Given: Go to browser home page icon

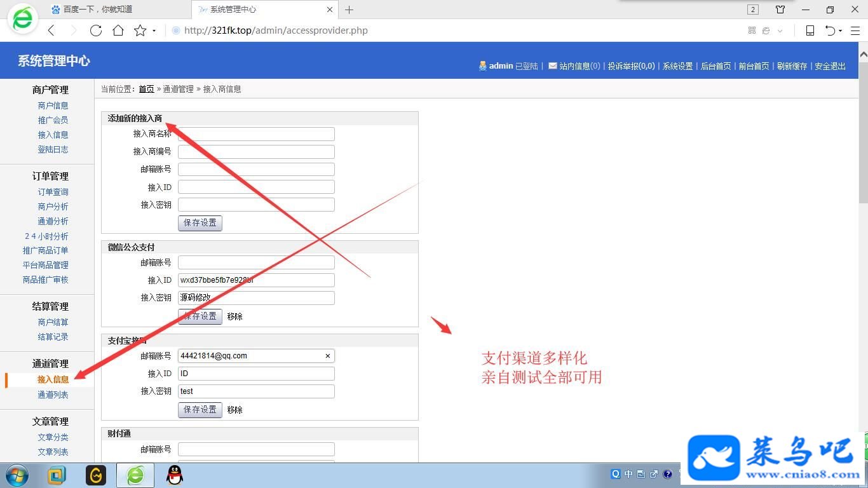Looking at the screenshot, I should [x=118, y=30].
